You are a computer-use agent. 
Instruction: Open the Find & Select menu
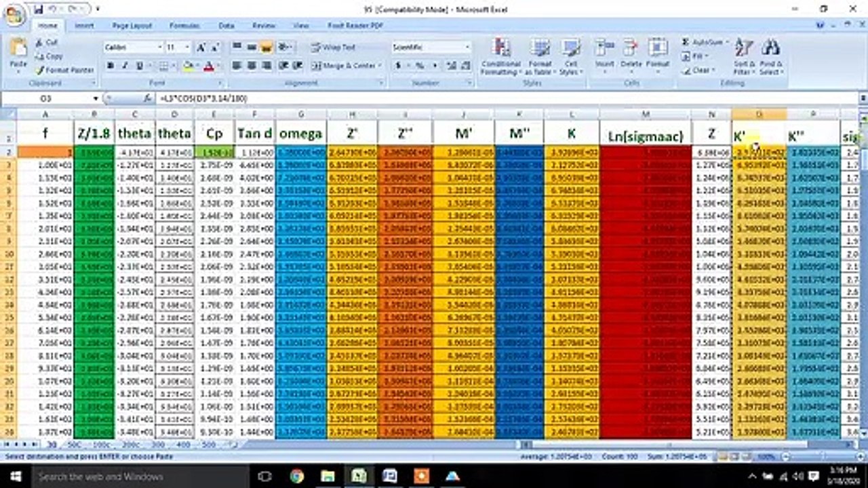click(770, 56)
